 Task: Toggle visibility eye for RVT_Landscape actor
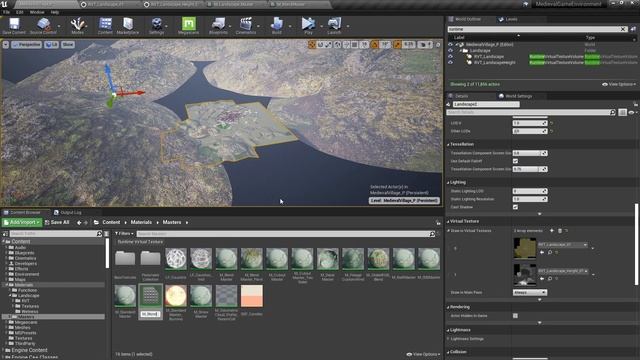450,57
